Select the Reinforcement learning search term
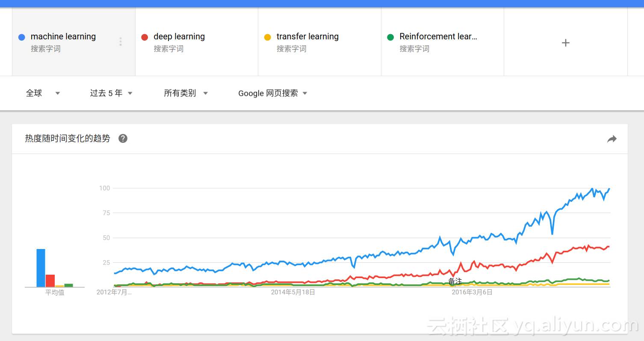 click(x=438, y=37)
